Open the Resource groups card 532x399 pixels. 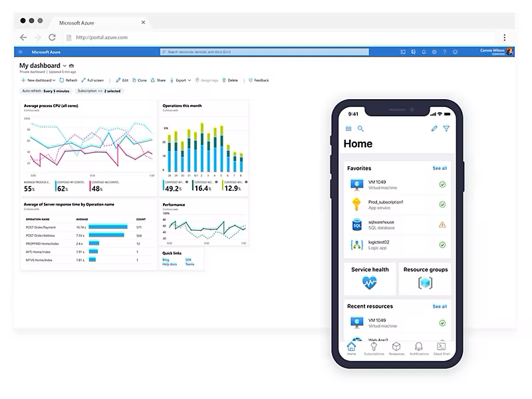tap(426, 278)
